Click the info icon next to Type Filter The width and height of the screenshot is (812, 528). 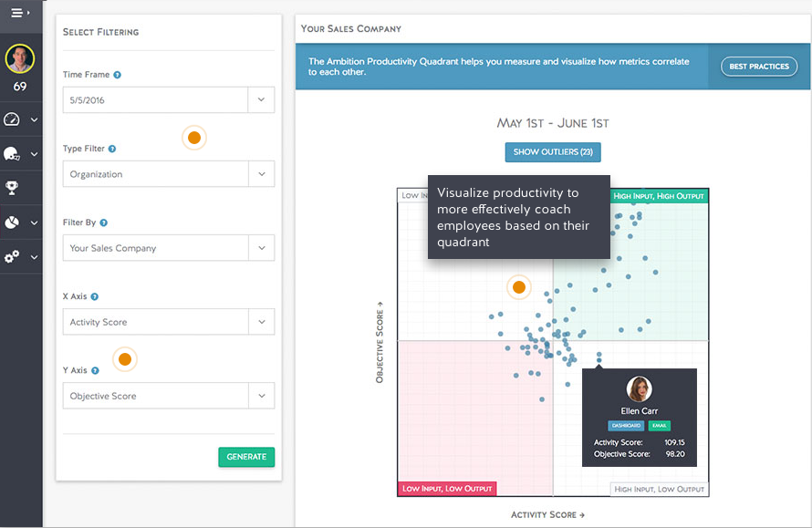(112, 149)
